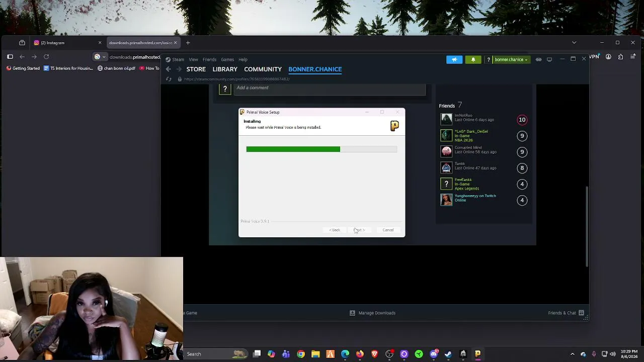The width and height of the screenshot is (644, 362).
Task: Go back in Steam navigation
Action: [169, 69]
